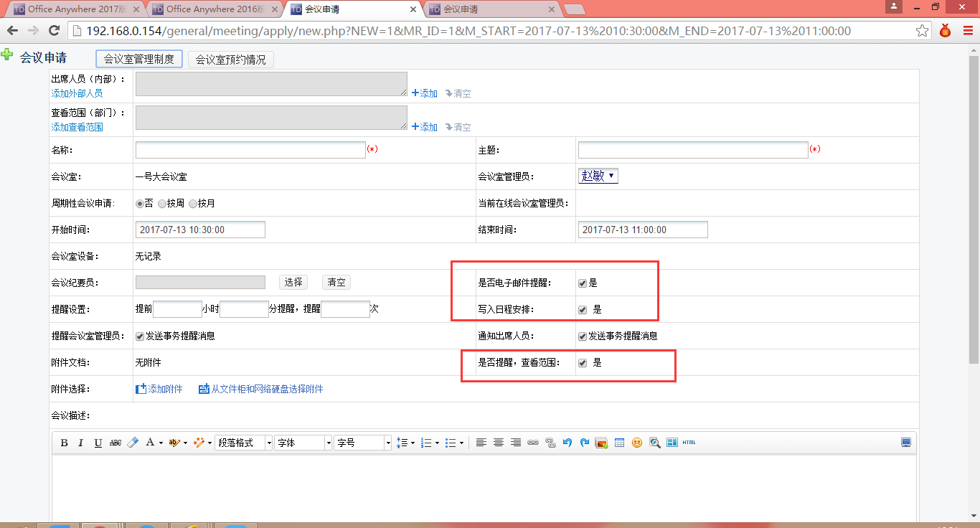Open the 字号 font size dropdown
Screen dimensions: 980x528
click(363, 443)
